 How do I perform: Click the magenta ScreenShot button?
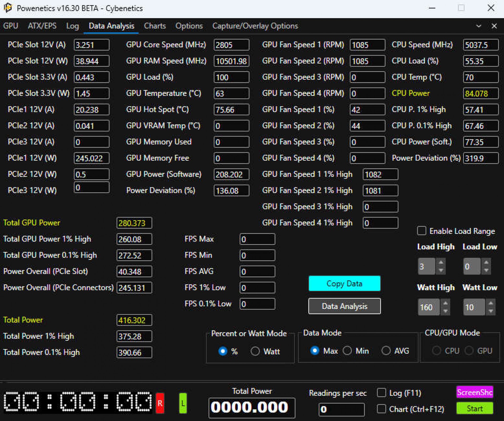click(474, 392)
